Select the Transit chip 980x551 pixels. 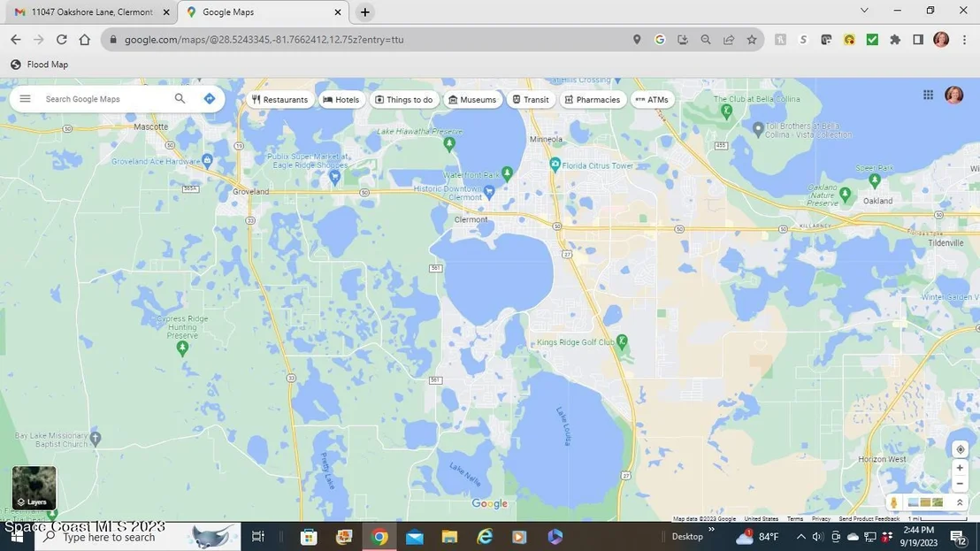[531, 99]
